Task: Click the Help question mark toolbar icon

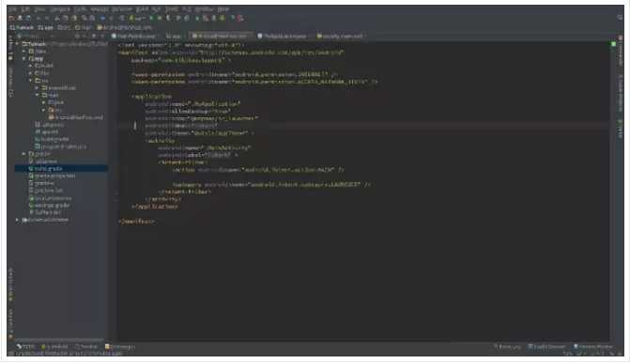Action: pyautogui.click(x=232, y=18)
